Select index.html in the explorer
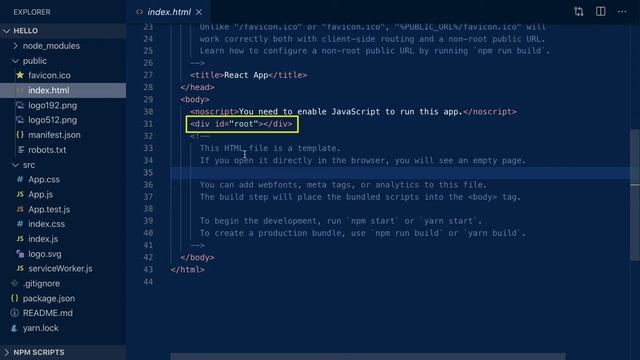This screenshot has height=360, width=640. (x=63, y=90)
